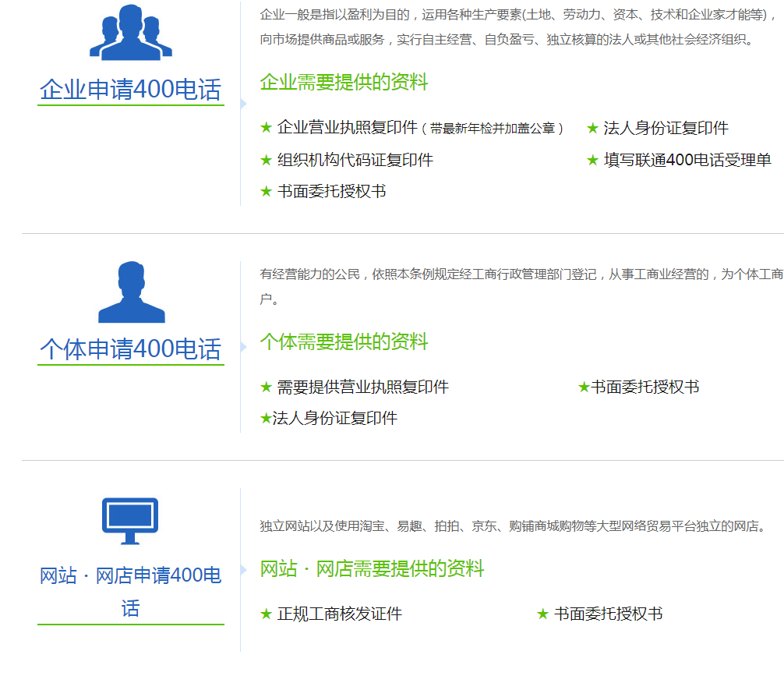
Task: Click the 企业需要提供的资料 heading
Action: (344, 82)
